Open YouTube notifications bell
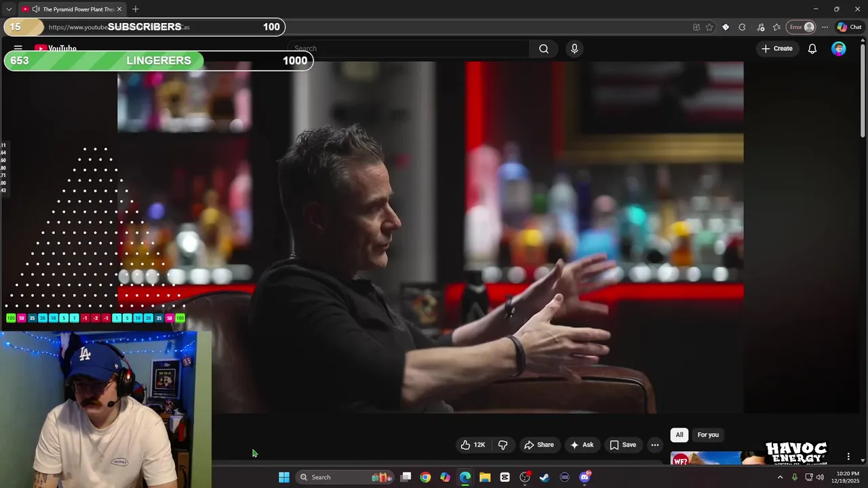Image resolution: width=868 pixels, height=488 pixels. pos(812,49)
